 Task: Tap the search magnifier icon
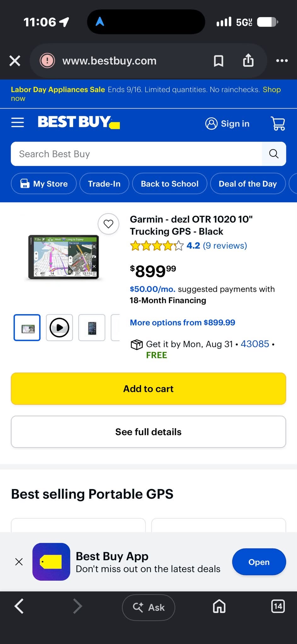[x=274, y=154]
